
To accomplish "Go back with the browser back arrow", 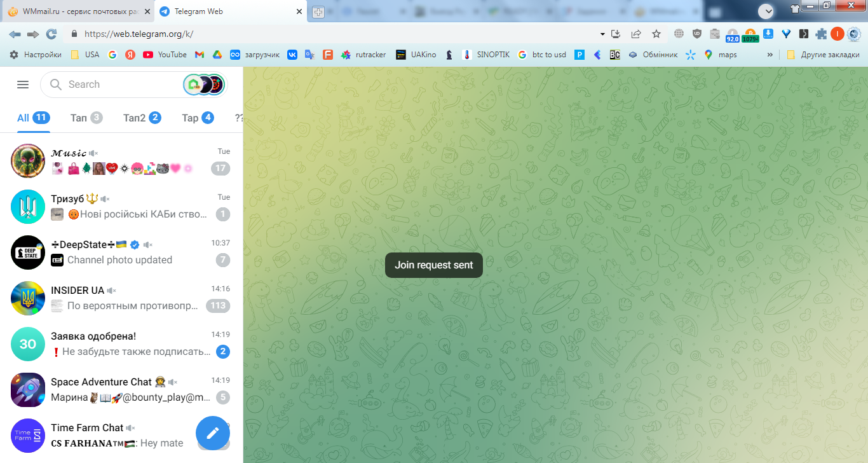I will [x=15, y=34].
